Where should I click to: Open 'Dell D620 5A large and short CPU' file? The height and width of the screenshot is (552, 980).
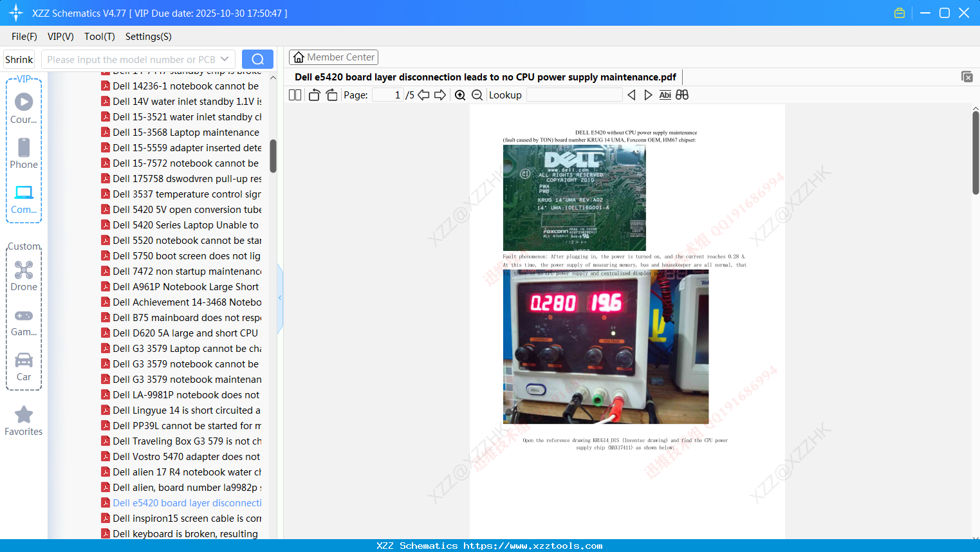click(x=181, y=333)
